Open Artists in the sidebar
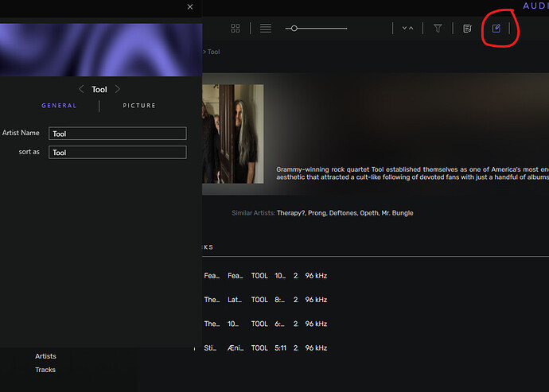The width and height of the screenshot is (549, 392). (x=45, y=356)
